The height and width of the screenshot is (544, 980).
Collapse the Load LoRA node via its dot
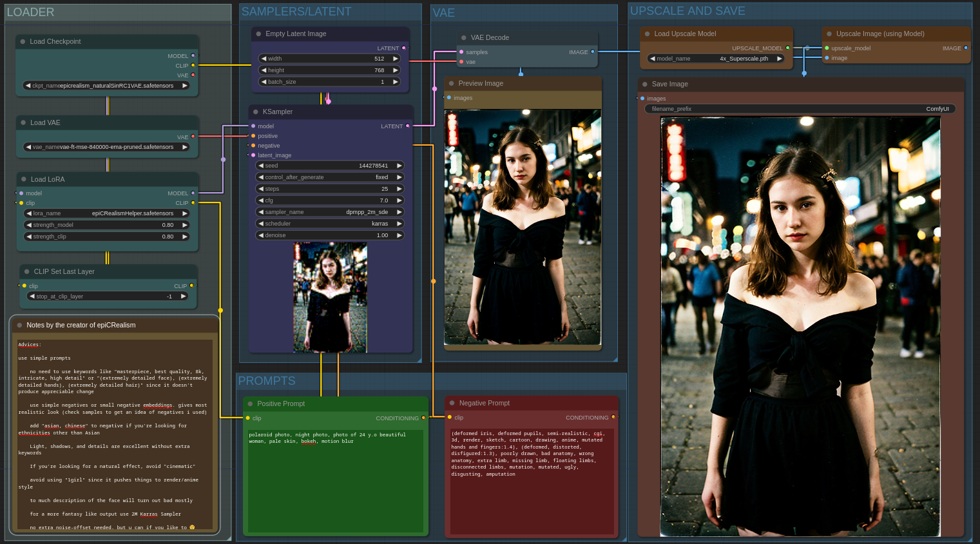(x=24, y=179)
